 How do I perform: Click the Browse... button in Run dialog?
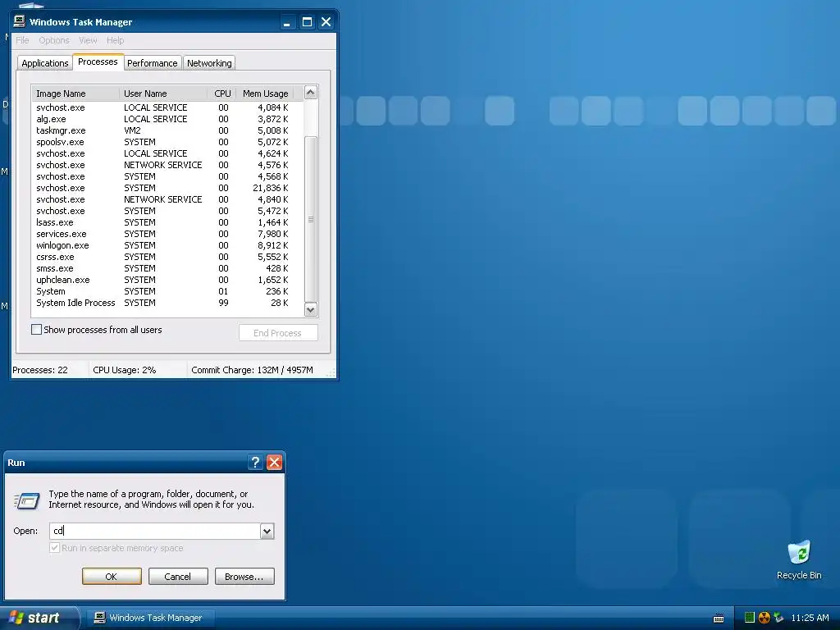click(x=244, y=577)
